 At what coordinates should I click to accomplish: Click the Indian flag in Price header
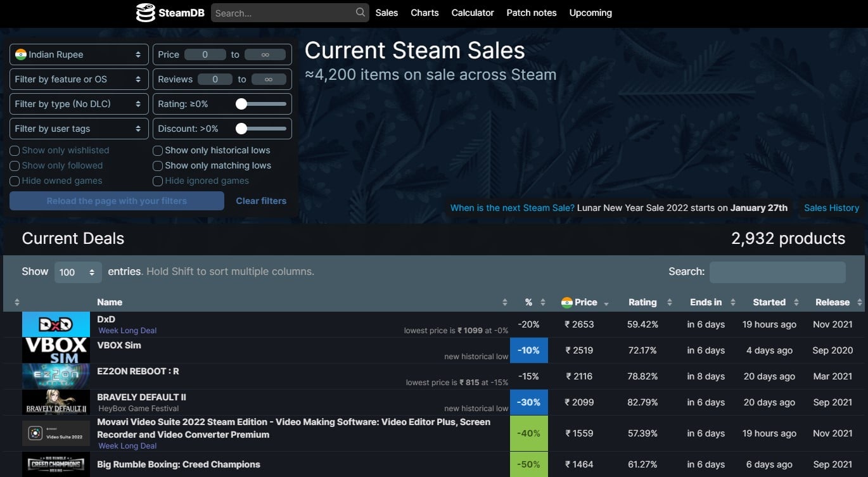567,303
